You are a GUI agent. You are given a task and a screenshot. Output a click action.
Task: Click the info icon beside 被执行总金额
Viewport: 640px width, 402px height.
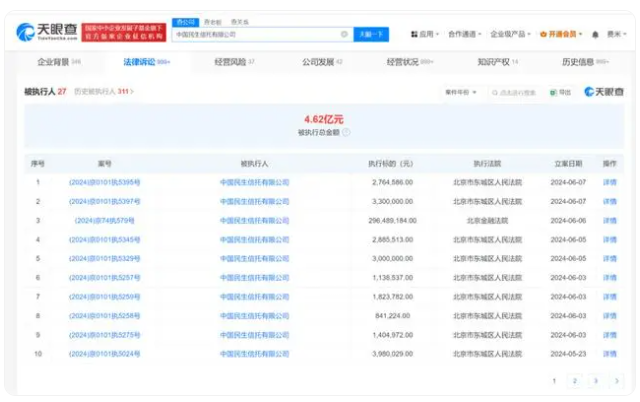(x=346, y=132)
